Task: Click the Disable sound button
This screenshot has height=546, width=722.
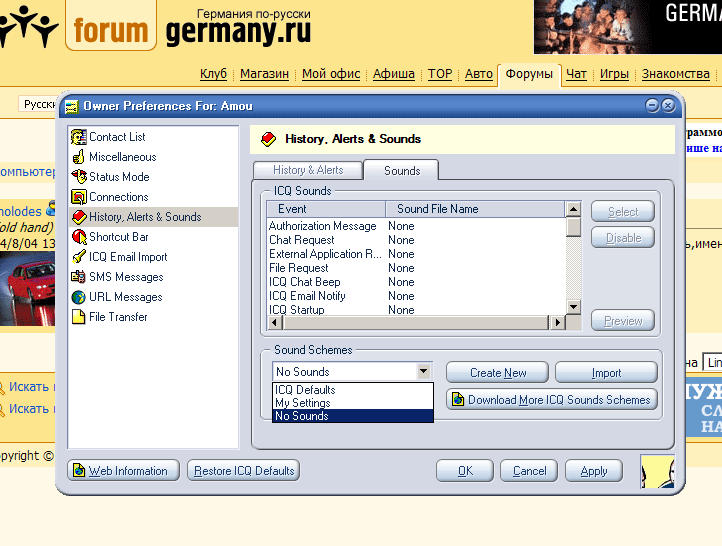Action: pyautogui.click(x=623, y=238)
